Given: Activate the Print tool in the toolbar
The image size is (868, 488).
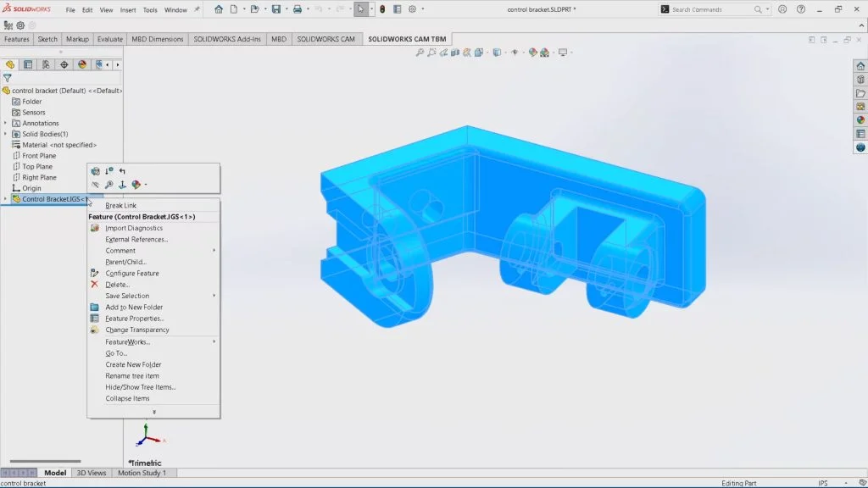Looking at the screenshot, I should point(297,8).
